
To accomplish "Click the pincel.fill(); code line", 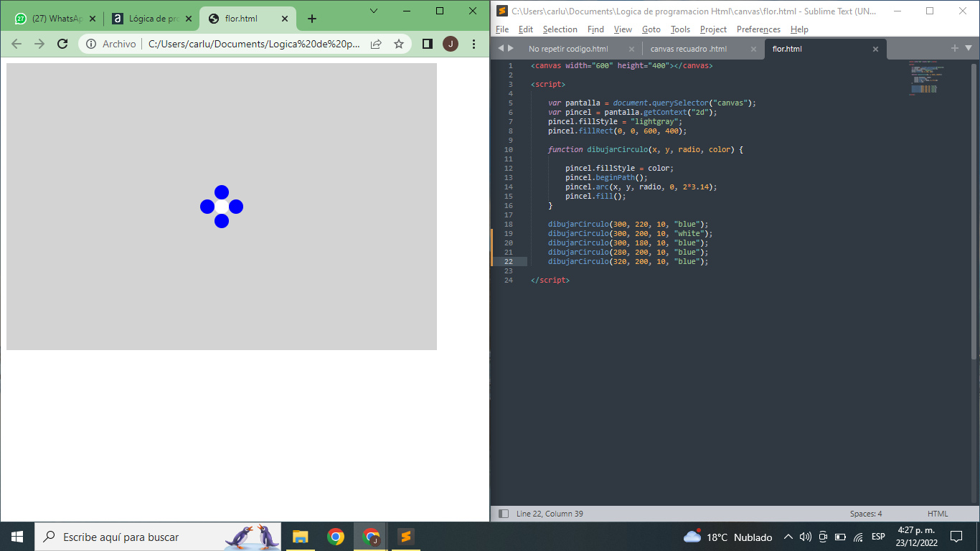I will tap(595, 196).
